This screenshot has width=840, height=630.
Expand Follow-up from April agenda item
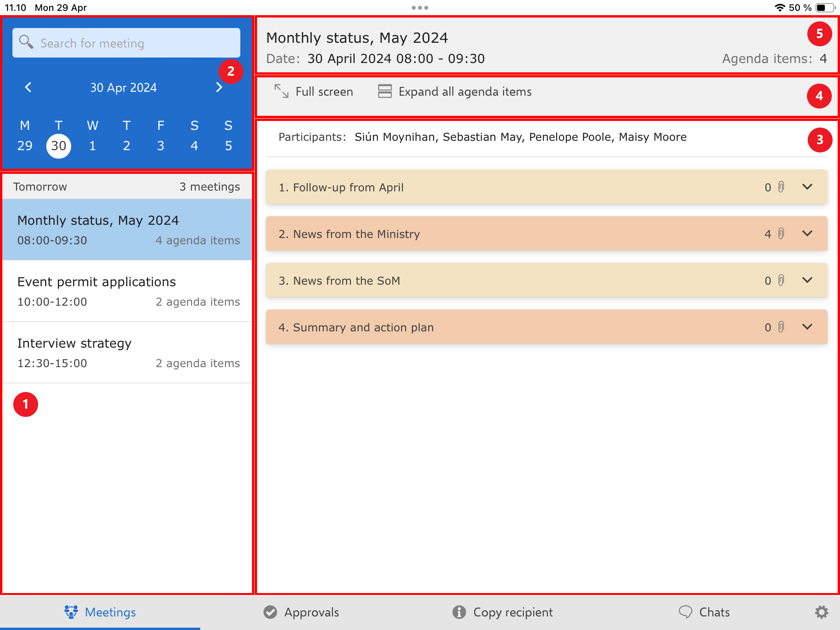[x=807, y=187]
